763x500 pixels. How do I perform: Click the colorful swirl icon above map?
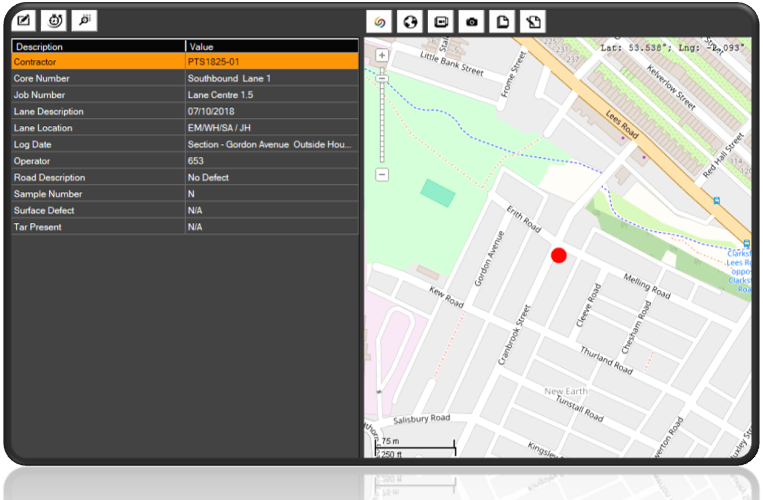(379, 21)
